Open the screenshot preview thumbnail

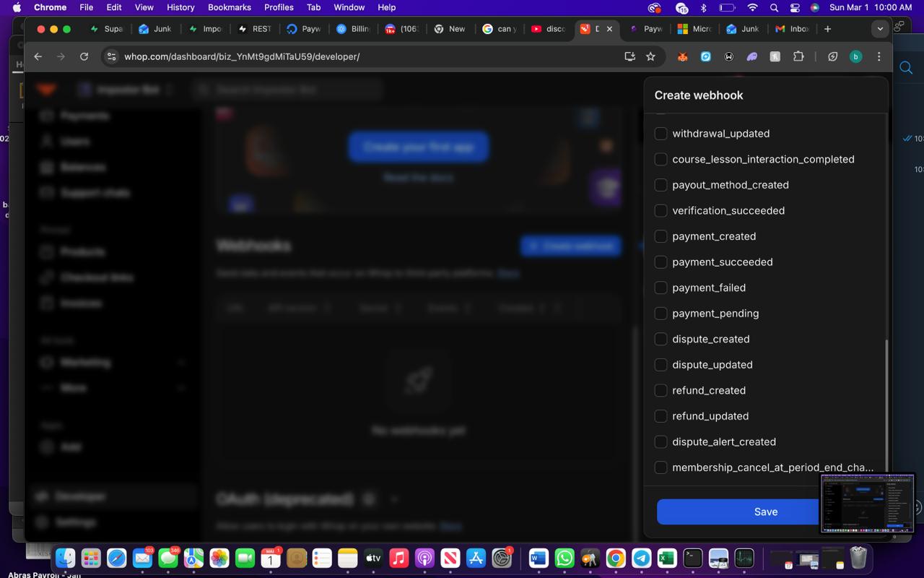867,503
